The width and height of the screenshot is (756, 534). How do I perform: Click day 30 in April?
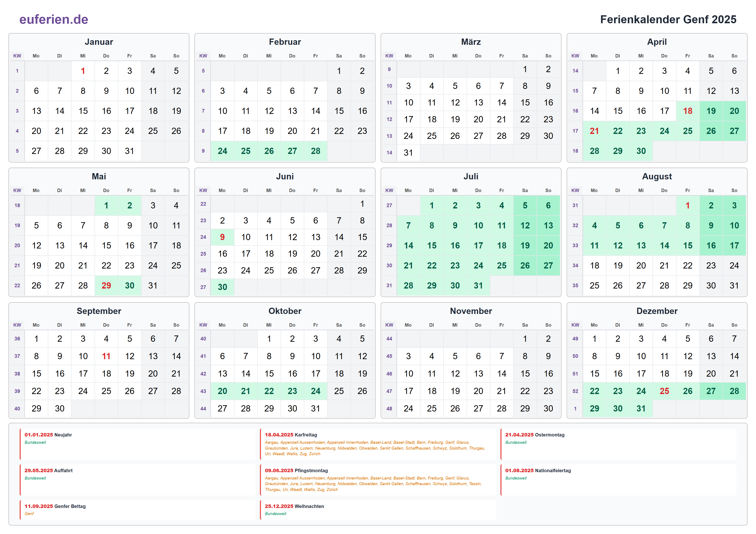pos(641,151)
